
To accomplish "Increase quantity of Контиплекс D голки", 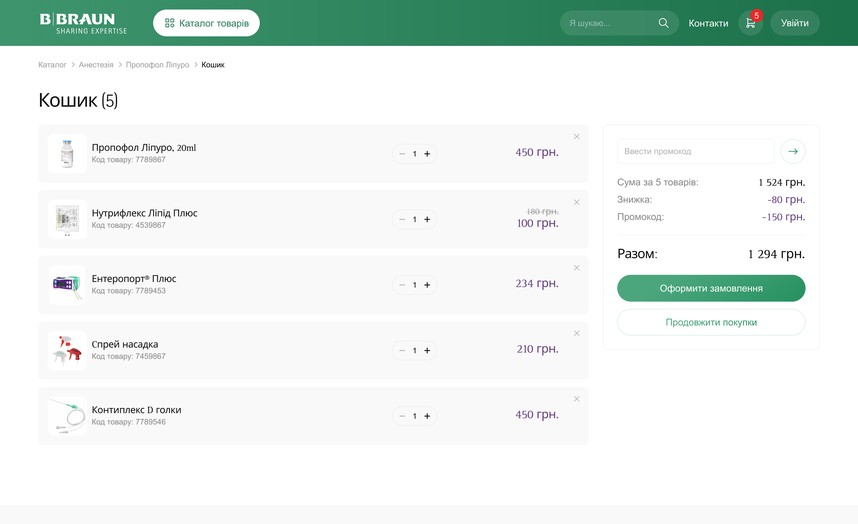I will pyautogui.click(x=427, y=416).
